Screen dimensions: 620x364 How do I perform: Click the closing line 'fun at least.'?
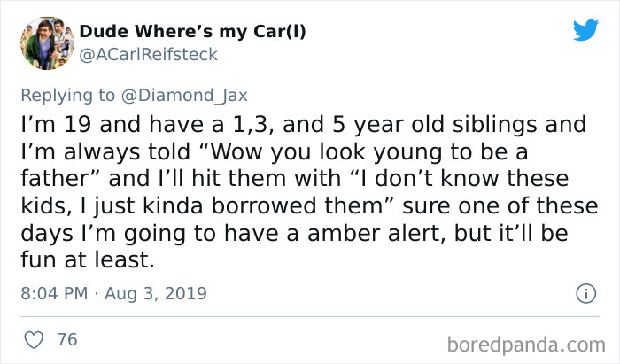click(x=88, y=259)
